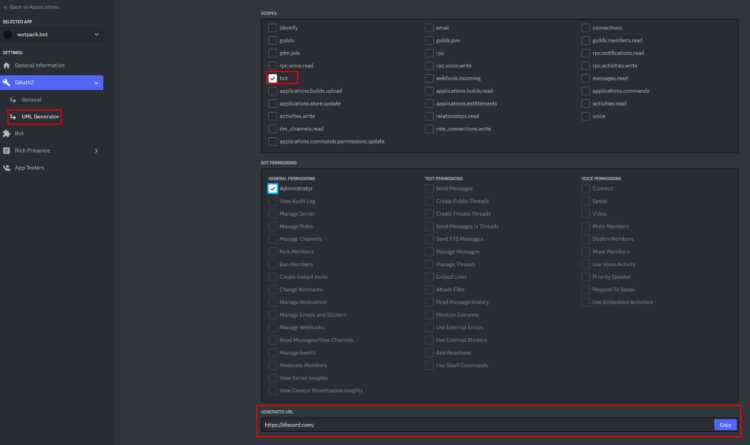Enable the guilds.join scope
The image size is (750, 445).
(x=429, y=40)
